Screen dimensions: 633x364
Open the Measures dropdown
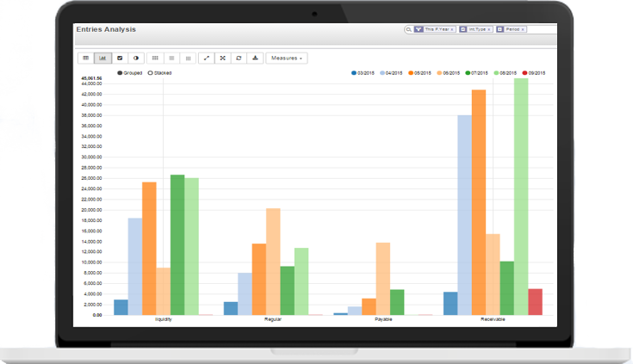[286, 58]
